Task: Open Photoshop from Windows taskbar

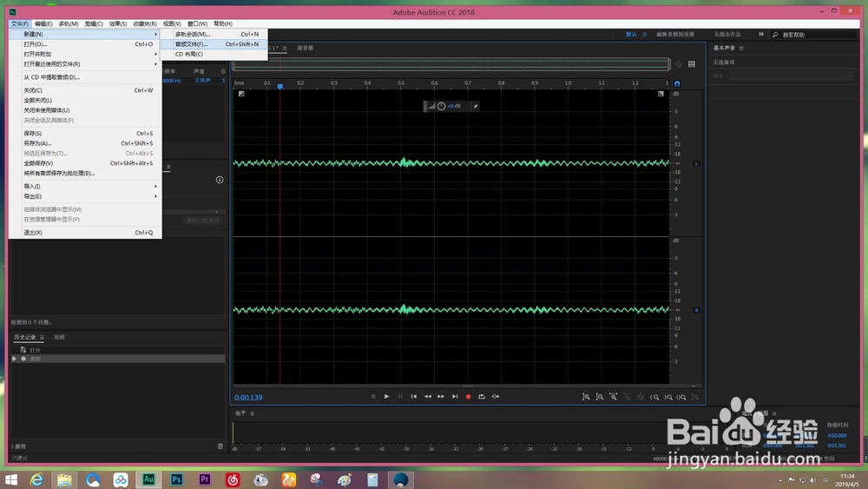Action: [x=176, y=479]
